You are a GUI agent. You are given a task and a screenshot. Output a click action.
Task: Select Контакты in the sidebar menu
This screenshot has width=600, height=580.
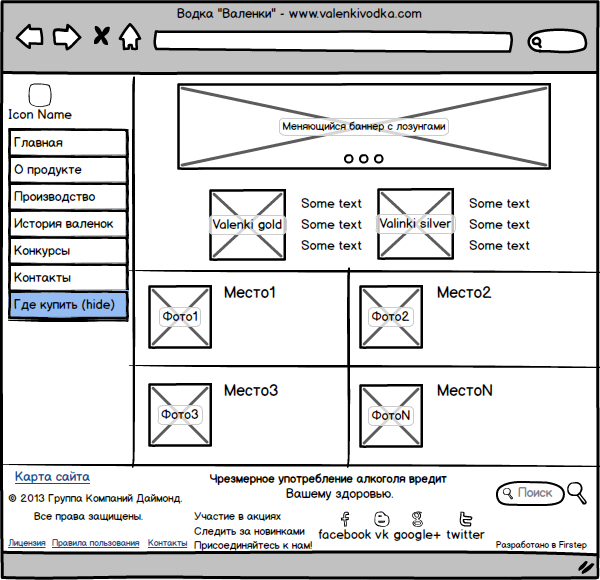click(68, 278)
